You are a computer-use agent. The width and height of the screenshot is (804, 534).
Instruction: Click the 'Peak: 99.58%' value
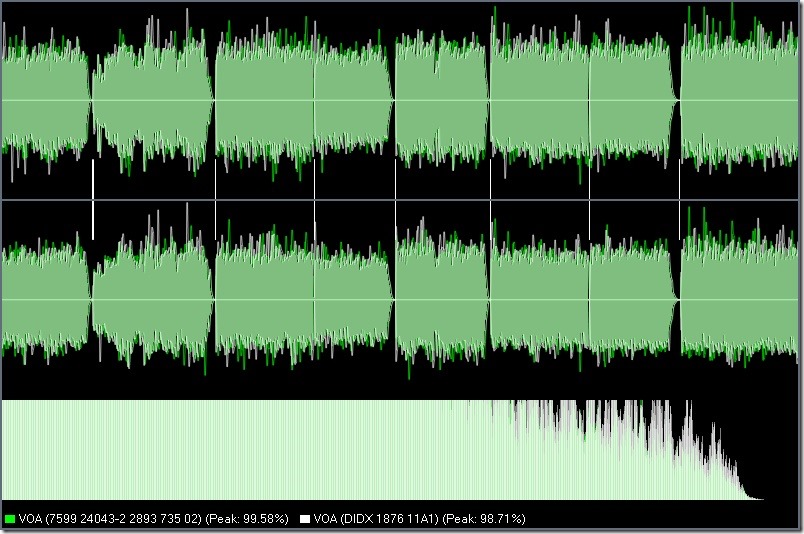(x=247, y=519)
